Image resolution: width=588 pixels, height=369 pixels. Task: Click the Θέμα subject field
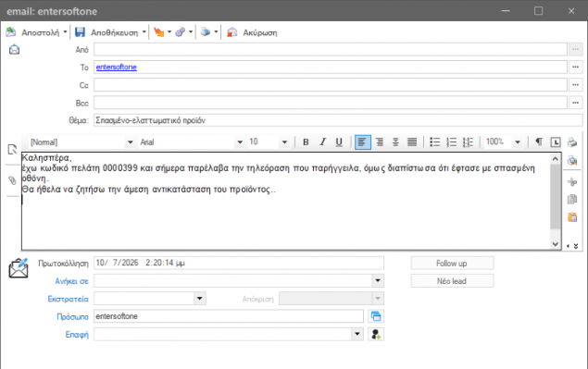pos(338,120)
